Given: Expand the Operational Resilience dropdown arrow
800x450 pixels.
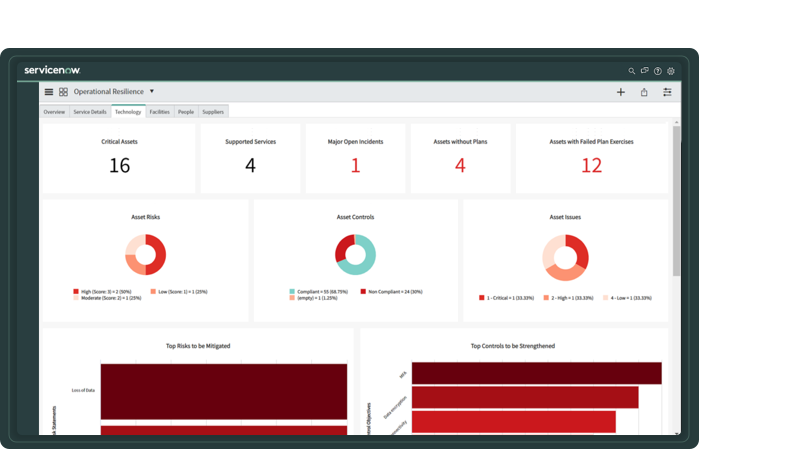Looking at the screenshot, I should pos(152,91).
